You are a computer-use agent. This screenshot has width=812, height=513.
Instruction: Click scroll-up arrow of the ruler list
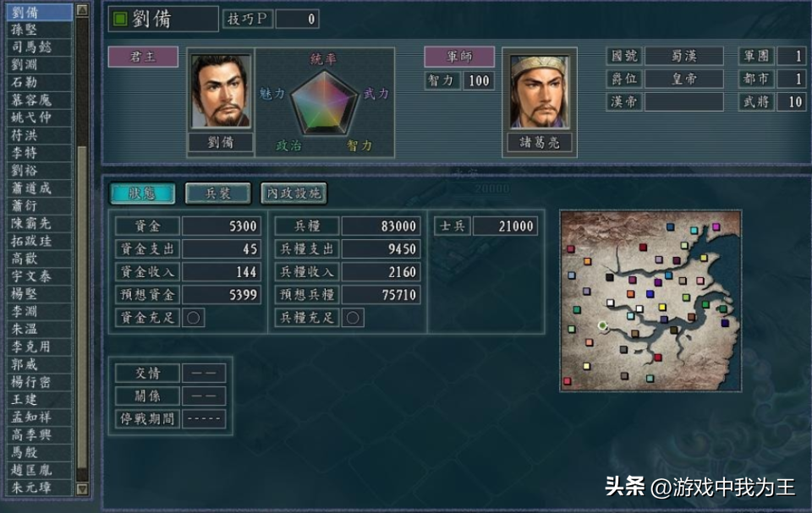(82, 10)
